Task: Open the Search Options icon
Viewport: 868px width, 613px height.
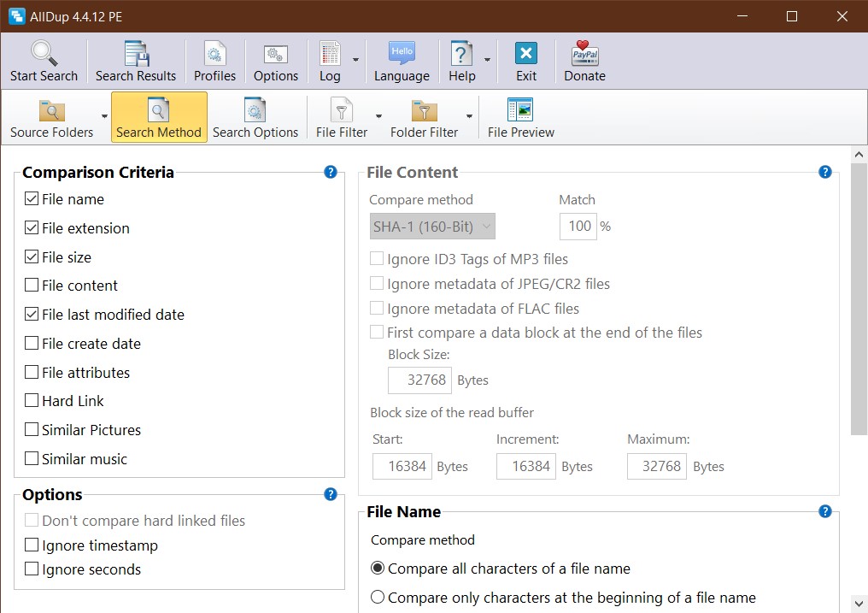Action: point(255,109)
